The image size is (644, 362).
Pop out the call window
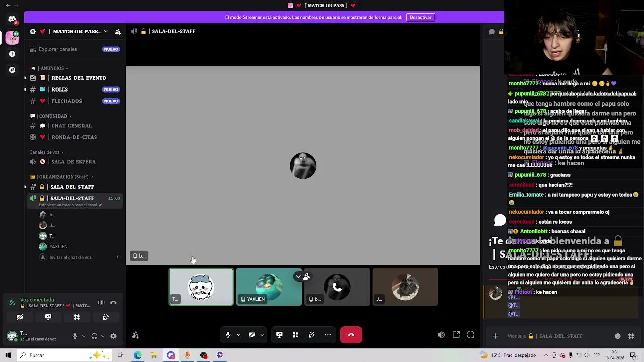tap(456, 335)
